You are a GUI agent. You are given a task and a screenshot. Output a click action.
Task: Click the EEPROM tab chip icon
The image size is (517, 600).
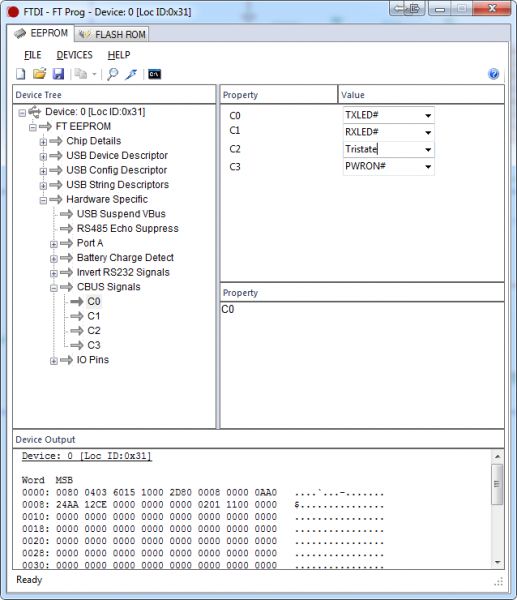point(20,34)
